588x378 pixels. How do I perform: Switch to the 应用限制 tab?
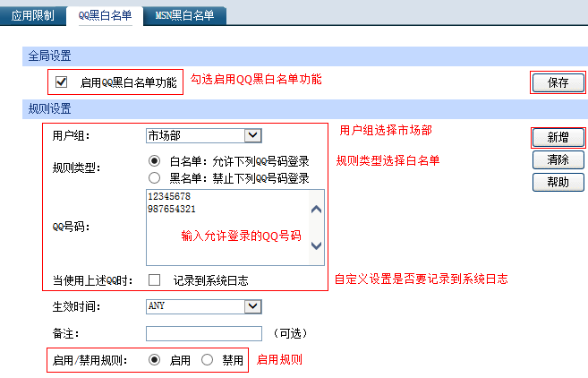(x=33, y=15)
